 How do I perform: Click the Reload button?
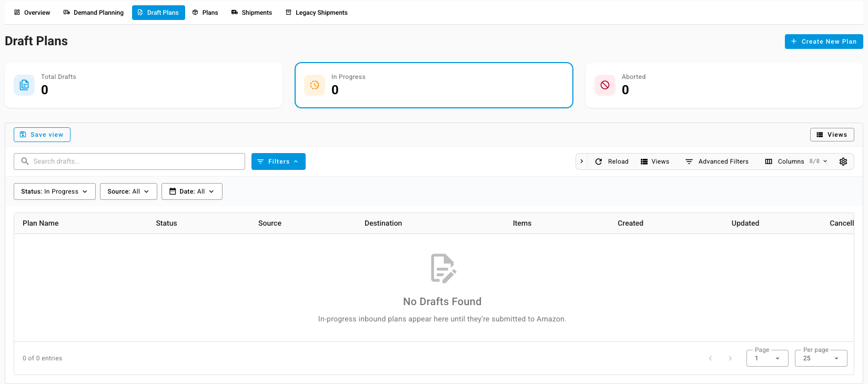[x=612, y=161]
